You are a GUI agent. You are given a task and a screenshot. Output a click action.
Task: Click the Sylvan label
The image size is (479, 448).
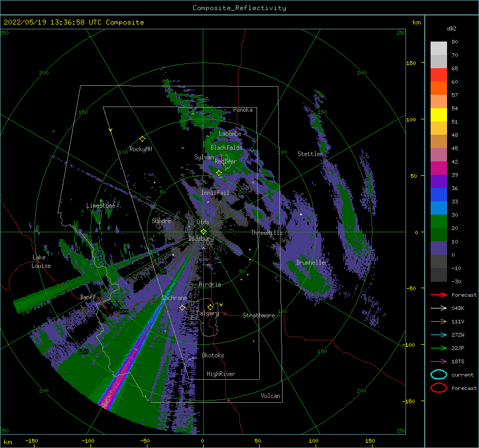(x=204, y=157)
